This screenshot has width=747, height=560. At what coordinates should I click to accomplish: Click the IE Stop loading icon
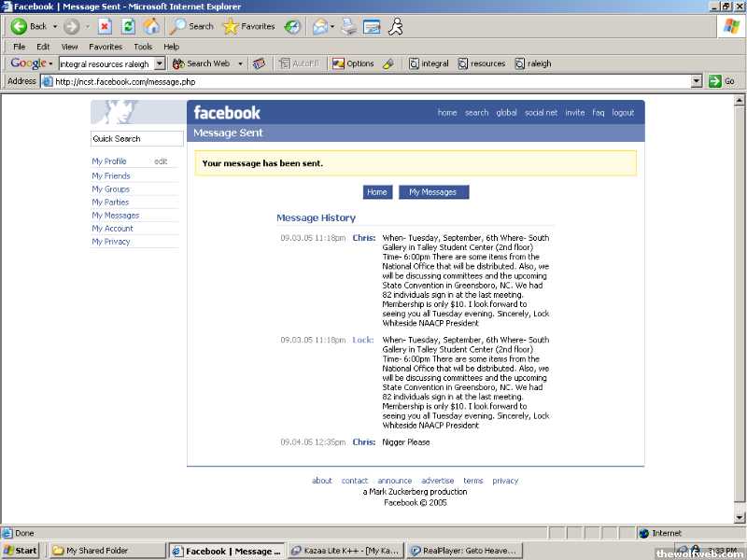pos(105,26)
